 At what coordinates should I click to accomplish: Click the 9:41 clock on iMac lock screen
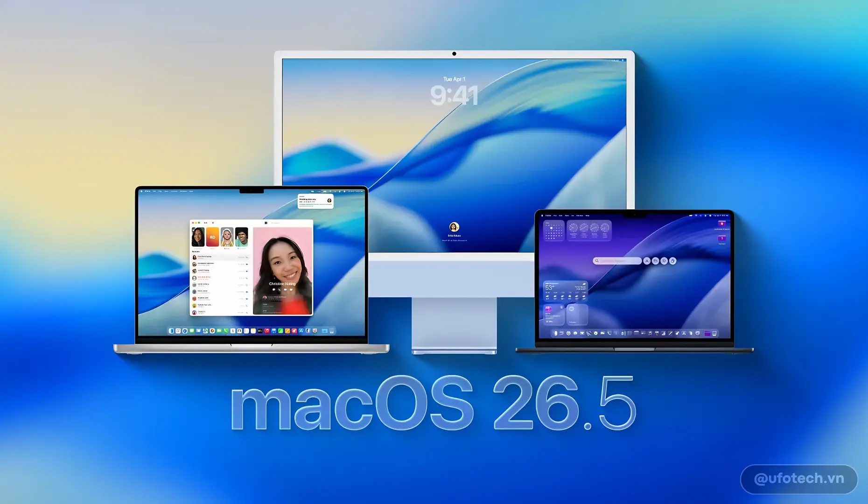[x=454, y=95]
